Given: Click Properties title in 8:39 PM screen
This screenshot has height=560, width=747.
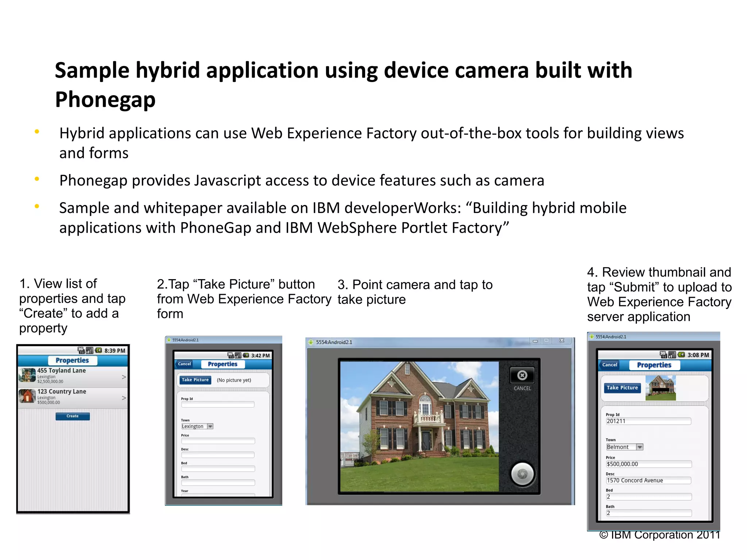Looking at the screenshot, I should (x=72, y=360).
